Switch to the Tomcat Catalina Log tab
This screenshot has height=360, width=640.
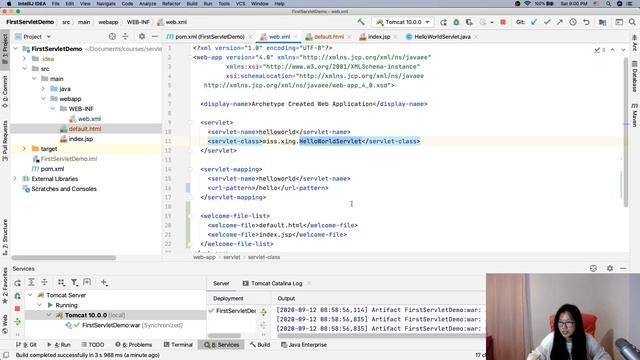click(276, 283)
